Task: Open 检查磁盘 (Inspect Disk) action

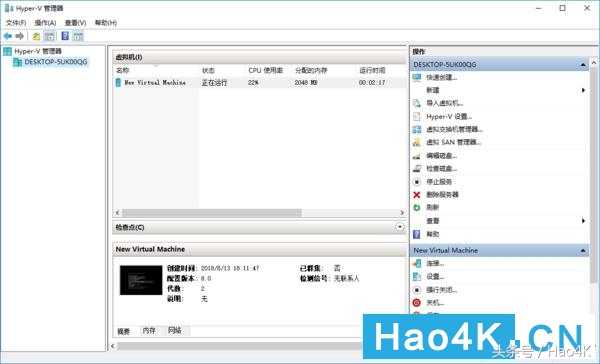Action: 442,168
